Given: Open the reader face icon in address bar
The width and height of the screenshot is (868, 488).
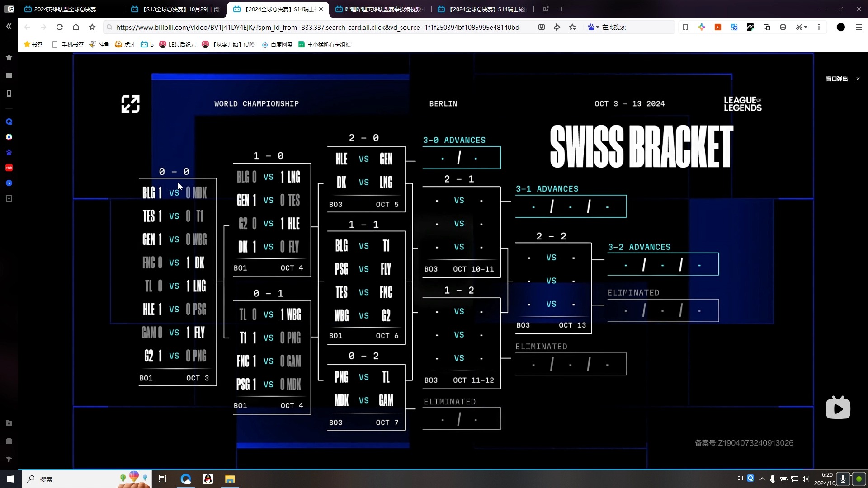Looking at the screenshot, I should pyautogui.click(x=542, y=27).
